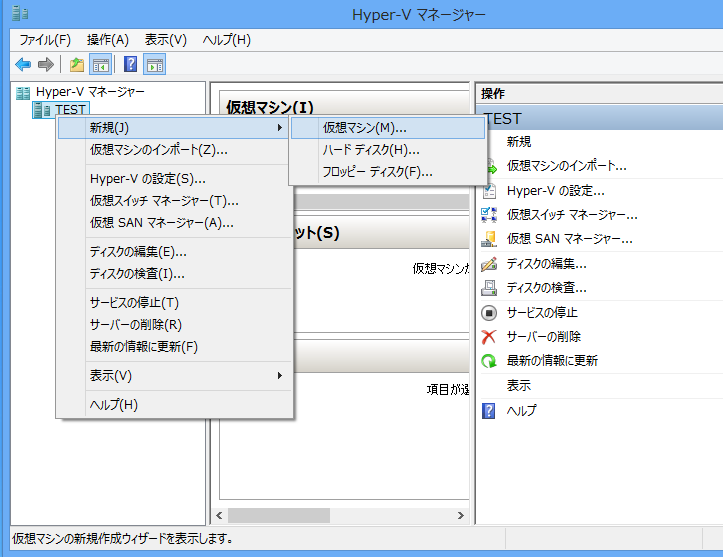Click the 操作 pane title text
Image resolution: width=723 pixels, height=557 pixels.
[493, 94]
